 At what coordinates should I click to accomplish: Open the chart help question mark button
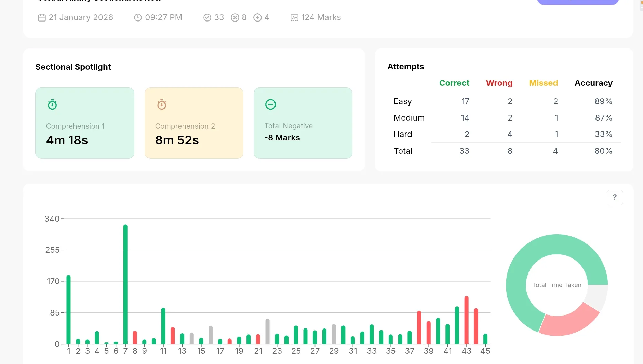tap(615, 197)
